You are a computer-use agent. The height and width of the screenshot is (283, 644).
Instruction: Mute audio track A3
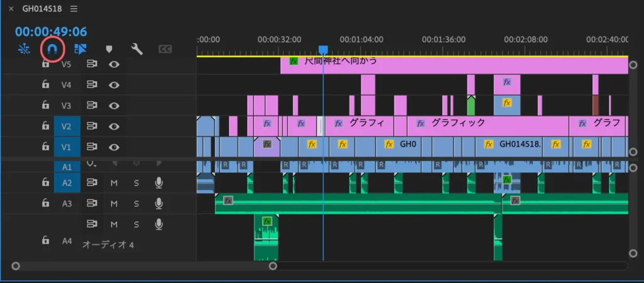coord(114,203)
